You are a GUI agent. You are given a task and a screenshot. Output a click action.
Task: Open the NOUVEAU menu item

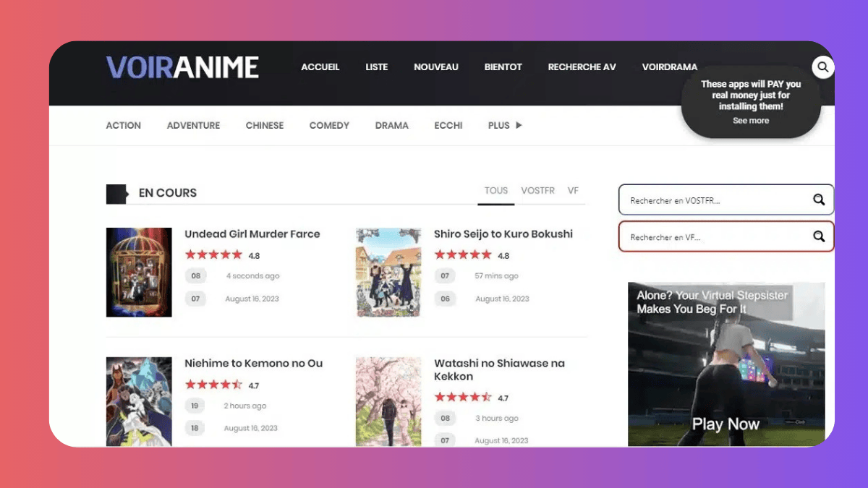click(436, 67)
